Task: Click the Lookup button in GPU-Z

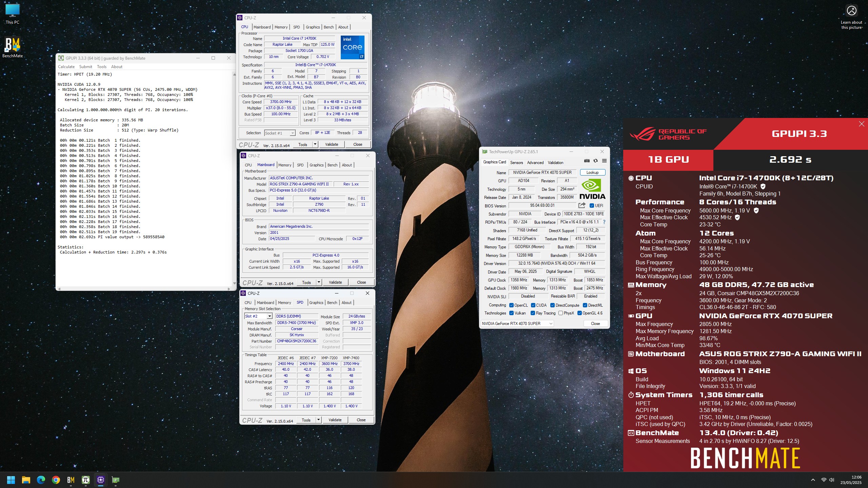Action: pyautogui.click(x=593, y=172)
